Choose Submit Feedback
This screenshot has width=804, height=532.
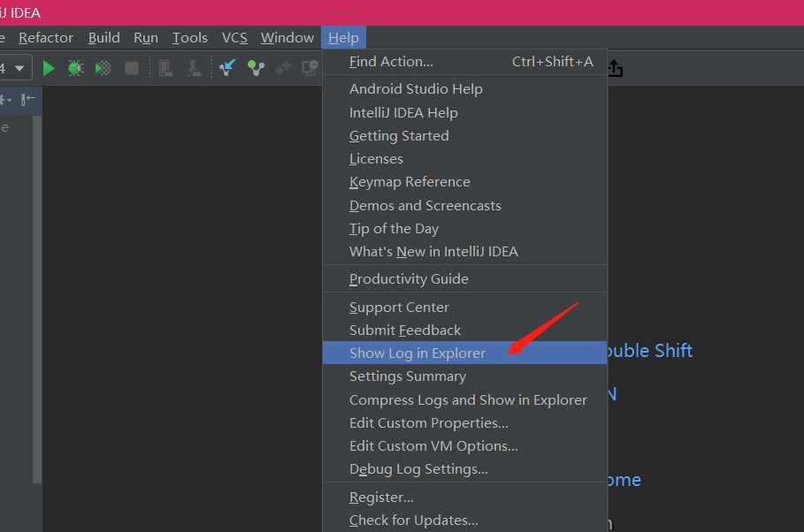[x=464, y=330]
